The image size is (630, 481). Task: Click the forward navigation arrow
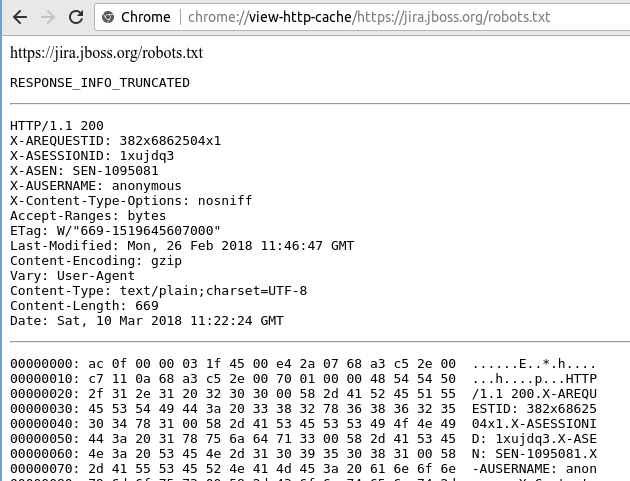click(48, 17)
